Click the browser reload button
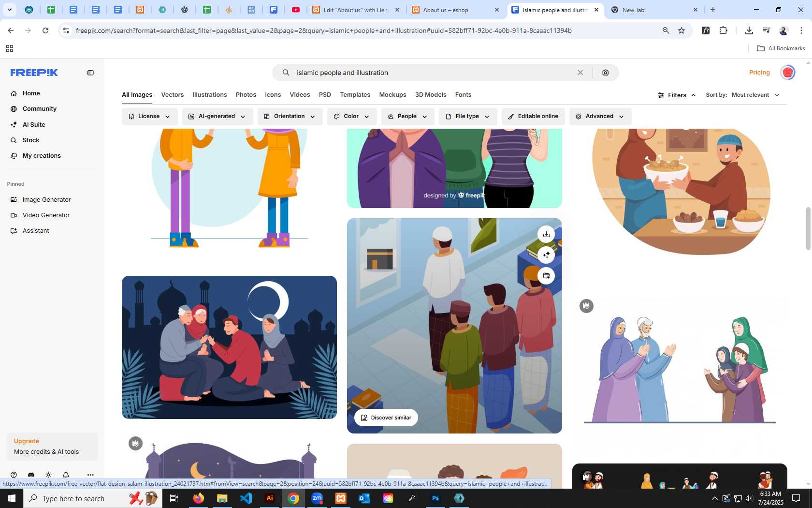The image size is (812, 508). tap(45, 30)
